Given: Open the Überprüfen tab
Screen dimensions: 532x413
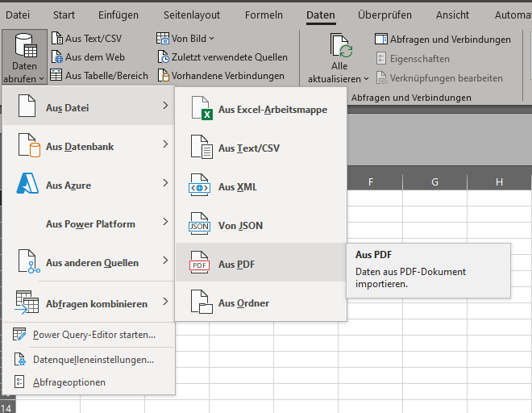Looking at the screenshot, I should (x=384, y=15).
